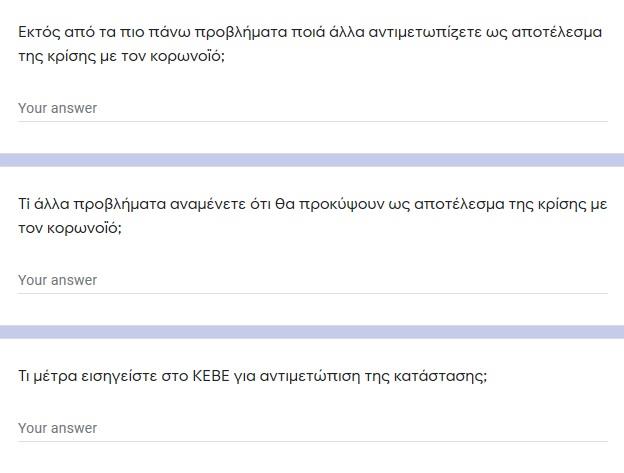Click the upper lavender separator bar
Screen dimensions: 624x473
pos(312,160)
